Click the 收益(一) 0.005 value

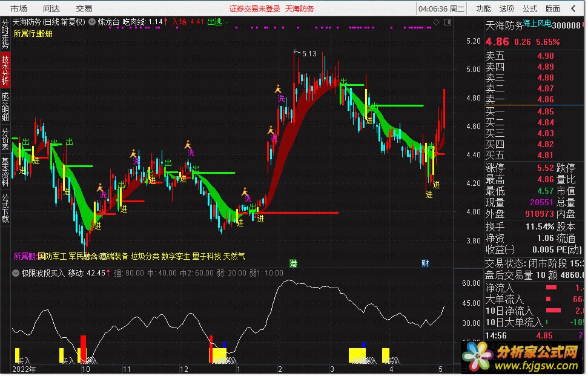(543, 249)
